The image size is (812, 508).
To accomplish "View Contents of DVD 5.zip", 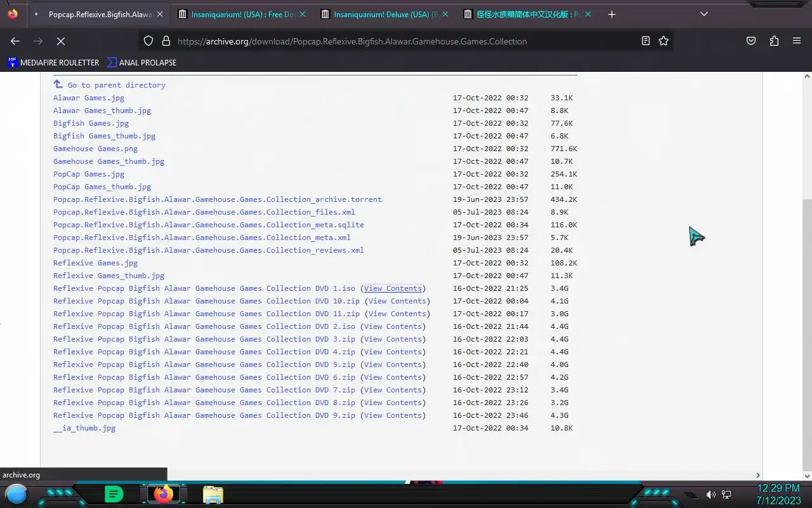I will (x=393, y=364).
